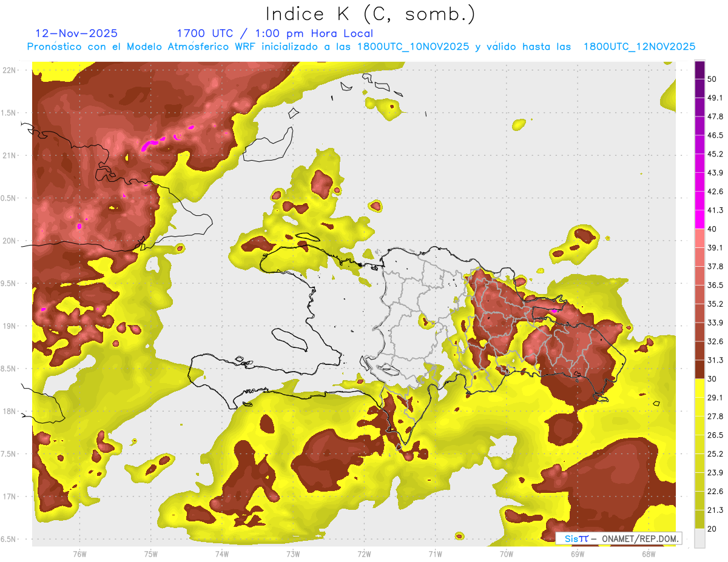The image size is (728, 562).
Task: Click the "74W" longitude axis label
Action: point(222,554)
